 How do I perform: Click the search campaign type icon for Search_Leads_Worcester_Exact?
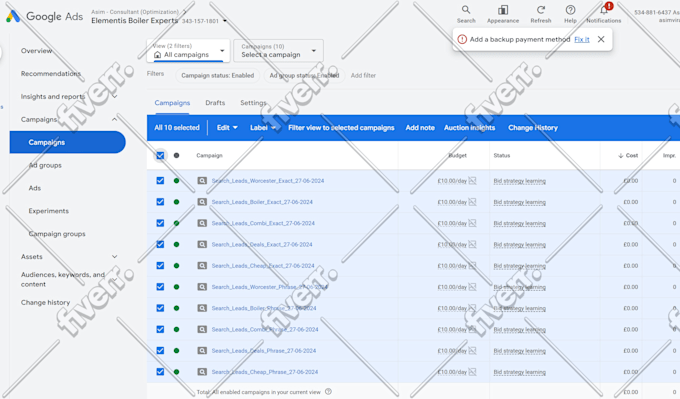pos(202,180)
